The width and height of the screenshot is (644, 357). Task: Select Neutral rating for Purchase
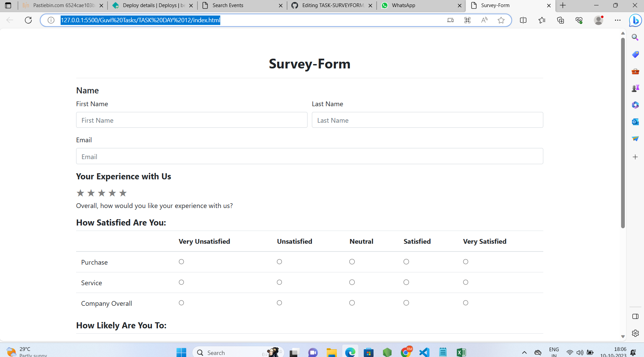click(352, 262)
